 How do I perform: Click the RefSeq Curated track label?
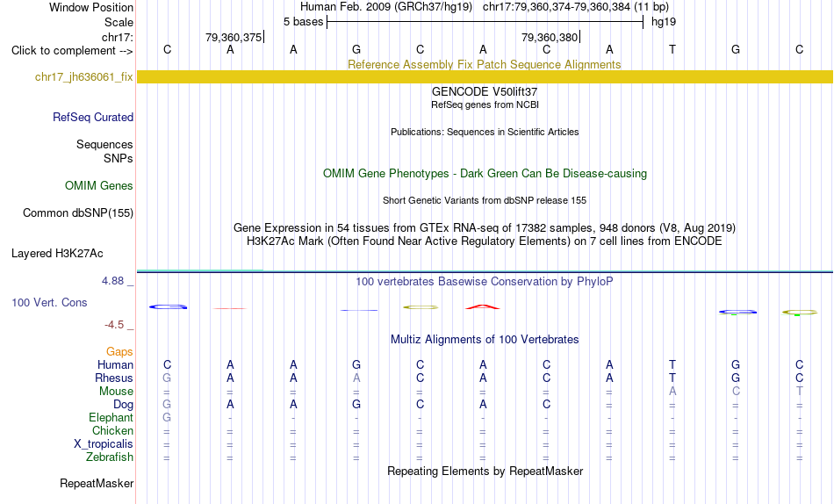click(x=93, y=117)
